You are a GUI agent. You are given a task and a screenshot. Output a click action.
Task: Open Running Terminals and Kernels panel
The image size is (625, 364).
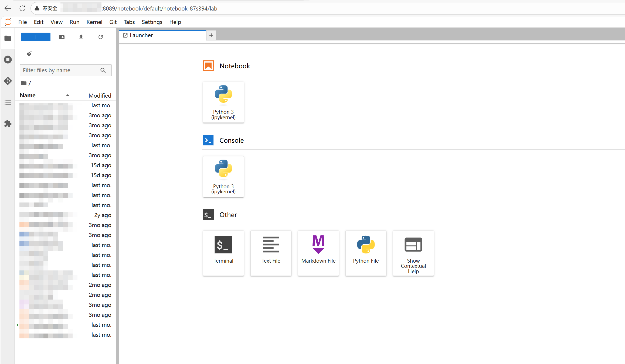pos(8,60)
